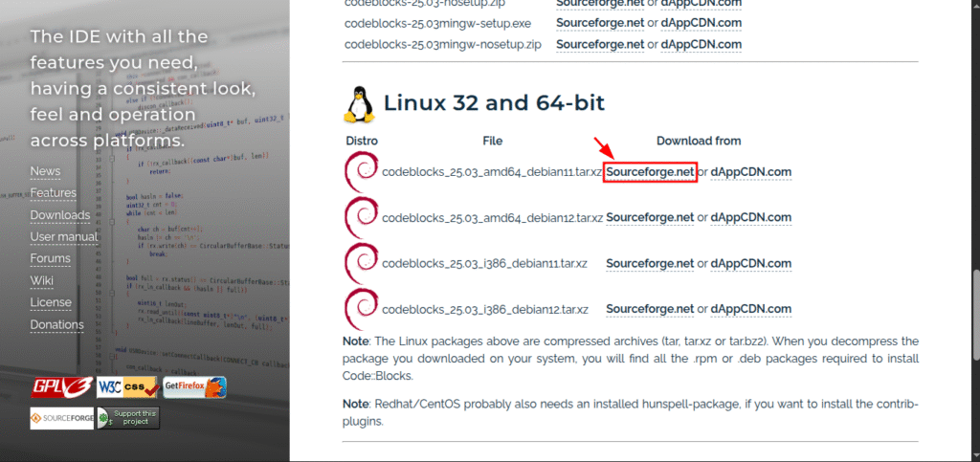Open the Donations sidebar link
The width and height of the screenshot is (980, 462).
(56, 324)
